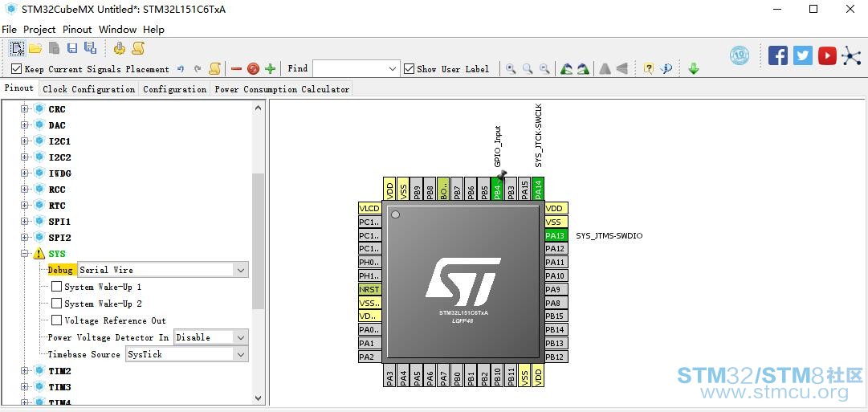Open the YouTube icon link
Screen dimensions: 868x412
click(x=827, y=55)
